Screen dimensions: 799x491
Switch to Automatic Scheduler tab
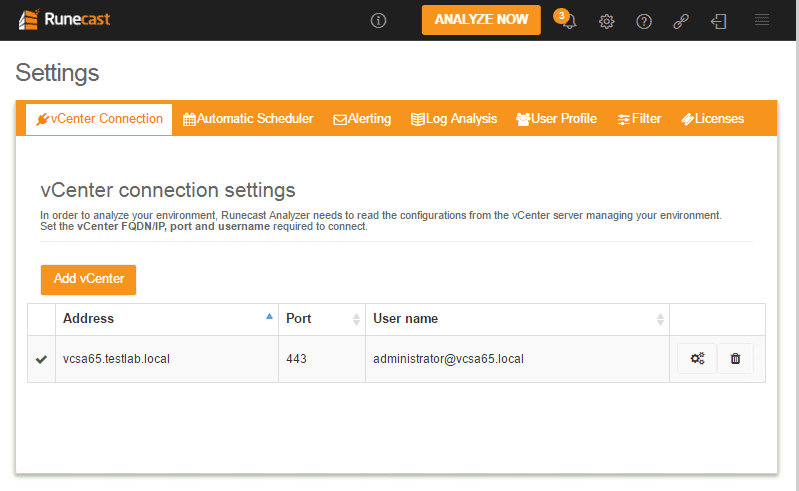[248, 119]
